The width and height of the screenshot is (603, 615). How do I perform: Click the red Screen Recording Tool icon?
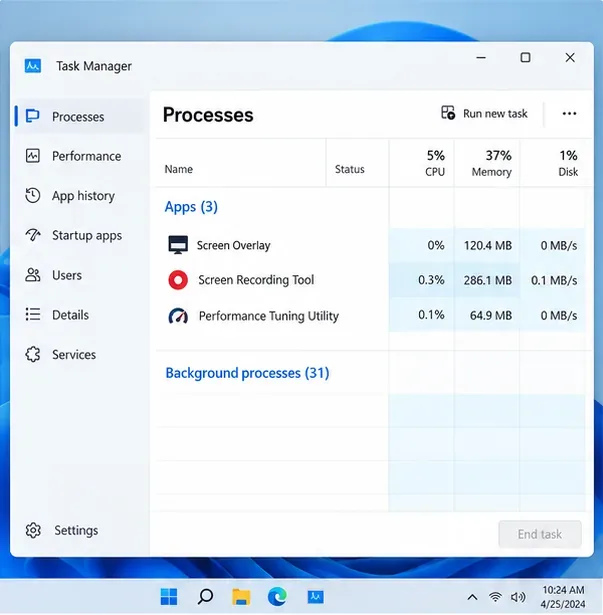click(178, 280)
